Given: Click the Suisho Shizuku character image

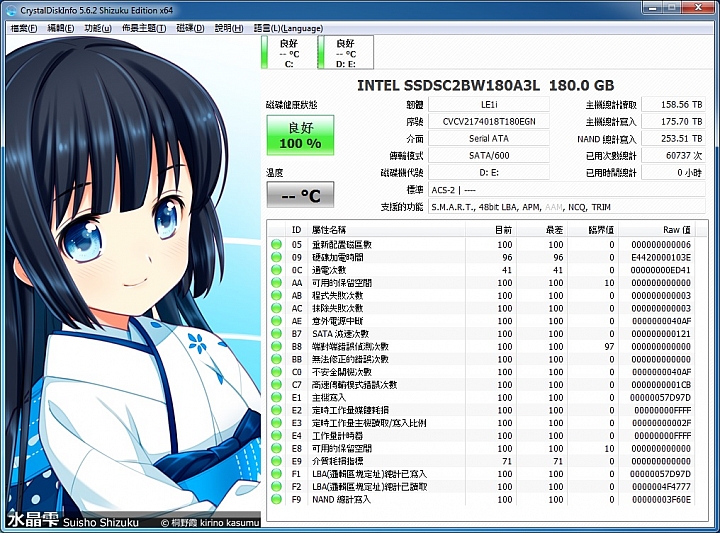Looking at the screenshot, I should (x=133, y=281).
